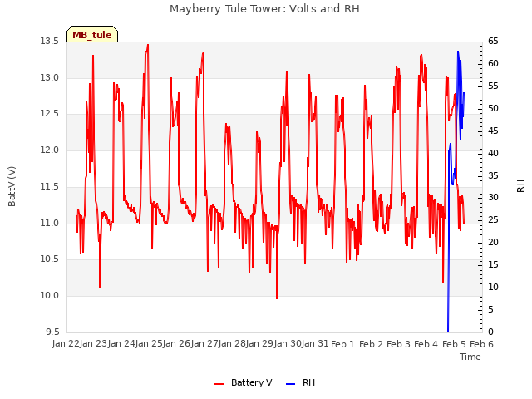Click the 55 tick on RH axis
The image size is (532, 399).
click(x=493, y=86)
